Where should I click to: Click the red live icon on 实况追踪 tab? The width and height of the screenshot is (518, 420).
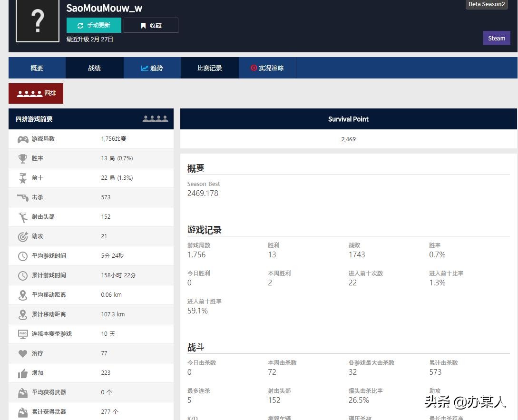coord(254,68)
